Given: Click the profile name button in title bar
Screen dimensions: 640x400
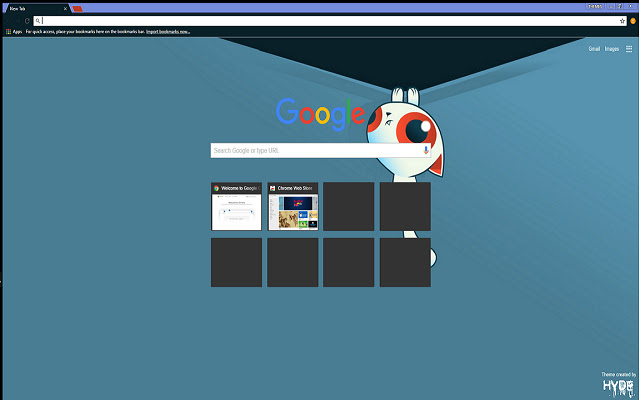Looking at the screenshot, I should (595, 6).
